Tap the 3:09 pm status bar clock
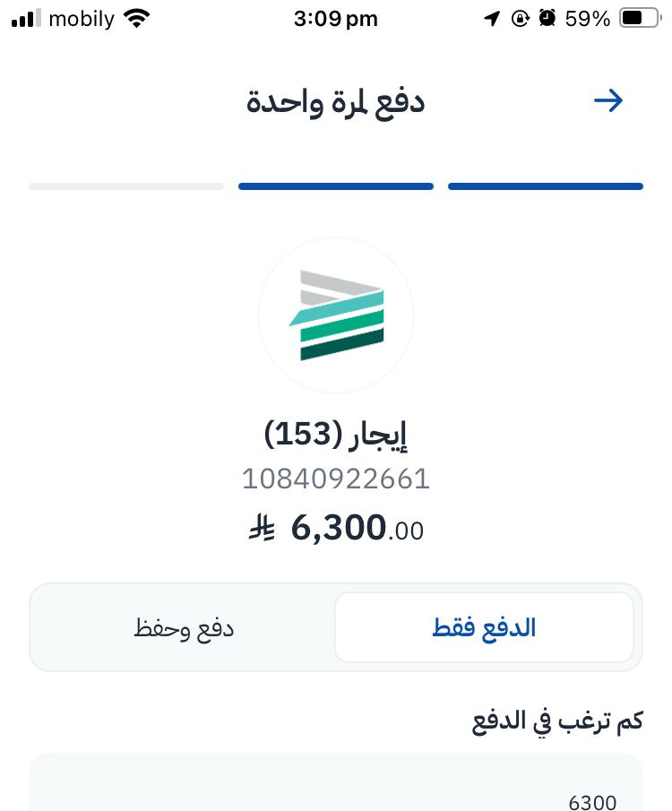The width and height of the screenshot is (672, 811). click(x=336, y=19)
